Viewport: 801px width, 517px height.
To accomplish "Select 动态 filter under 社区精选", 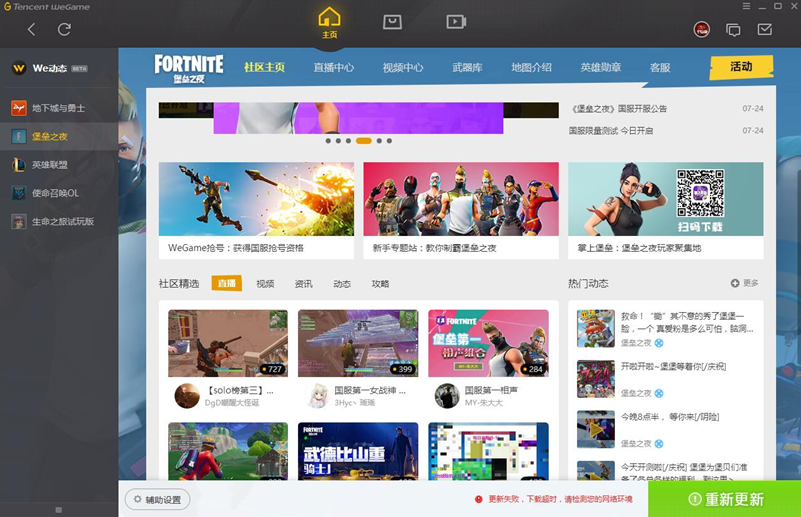I will click(342, 284).
